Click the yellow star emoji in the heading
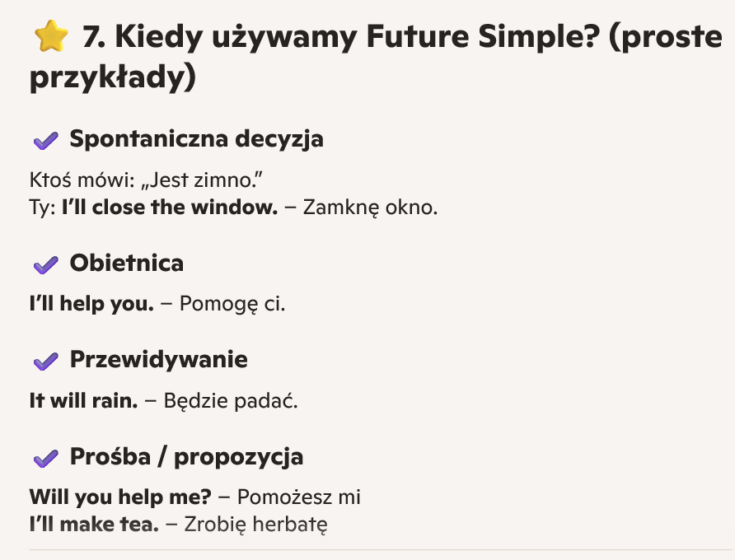735x560 pixels. [49, 38]
